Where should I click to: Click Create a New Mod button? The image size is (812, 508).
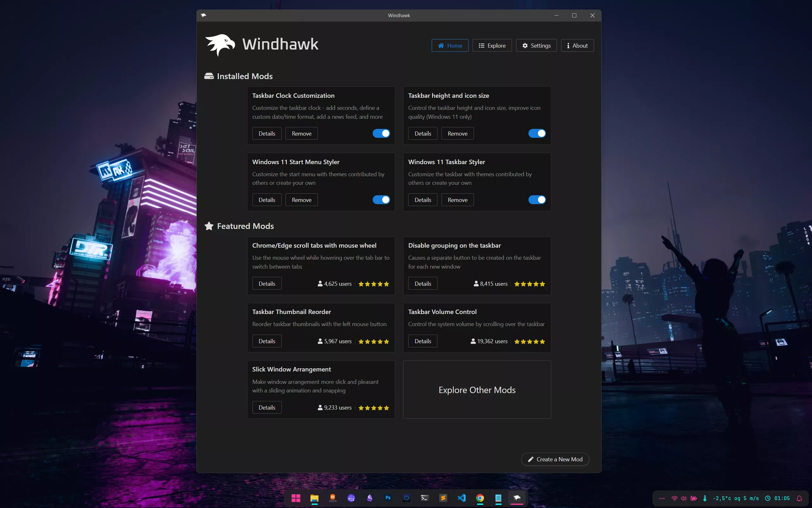pos(555,459)
